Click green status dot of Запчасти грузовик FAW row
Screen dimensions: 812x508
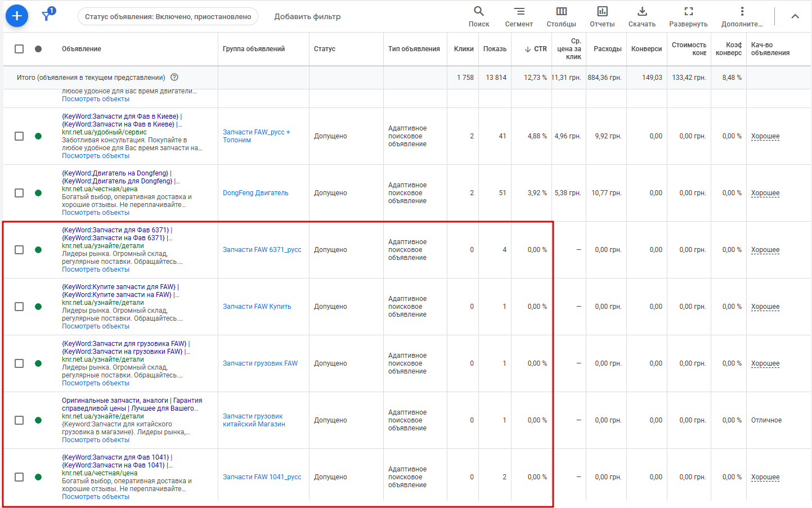coord(38,363)
